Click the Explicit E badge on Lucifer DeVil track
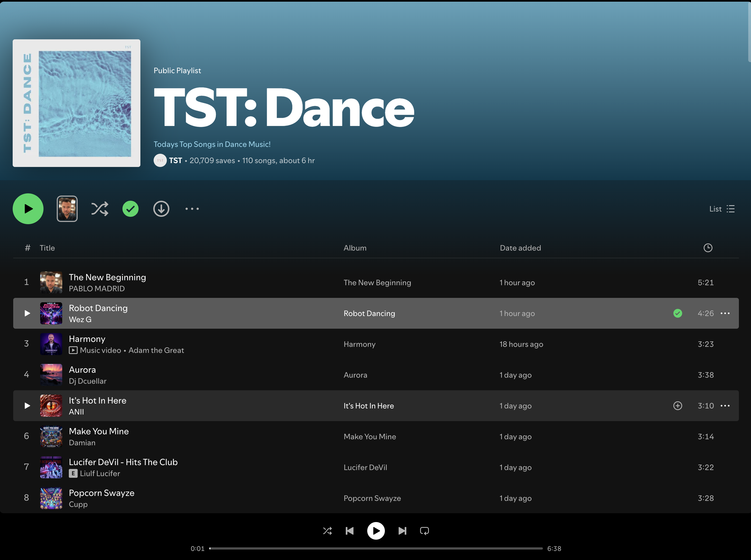The height and width of the screenshot is (560, 751). click(x=73, y=474)
